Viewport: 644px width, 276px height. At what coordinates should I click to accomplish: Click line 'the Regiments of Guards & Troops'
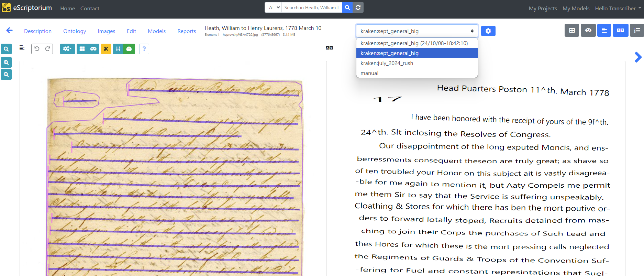click(482, 258)
